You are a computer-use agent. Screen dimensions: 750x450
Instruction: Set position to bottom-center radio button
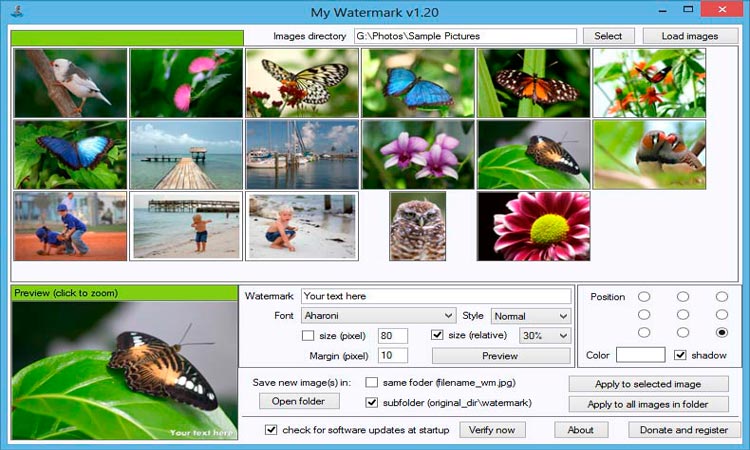point(683,332)
